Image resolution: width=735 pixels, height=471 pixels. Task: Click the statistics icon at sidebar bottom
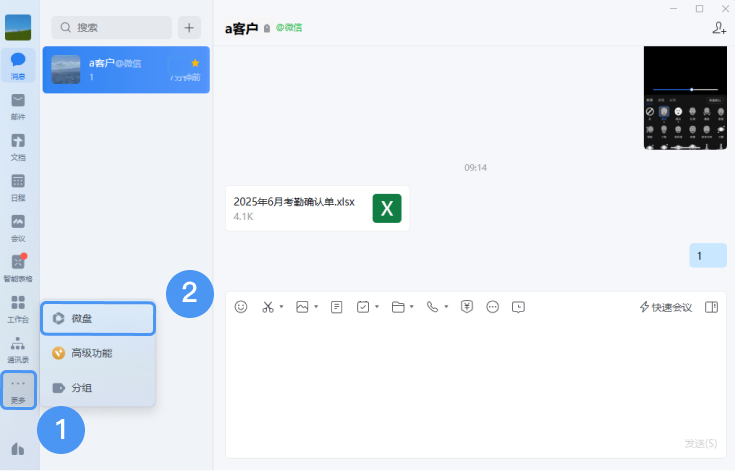click(18, 449)
